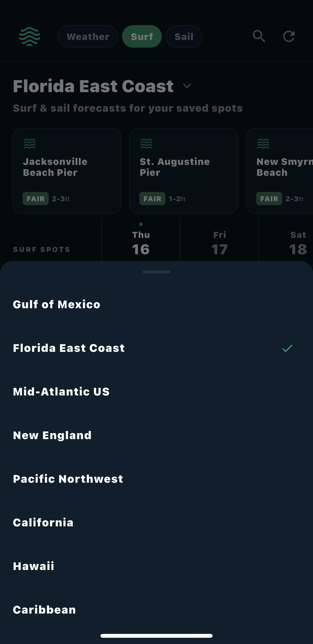Screen dimensions: 313x644
Task: Click the FAIR badge on St. Augustine card
Action: 152,199
